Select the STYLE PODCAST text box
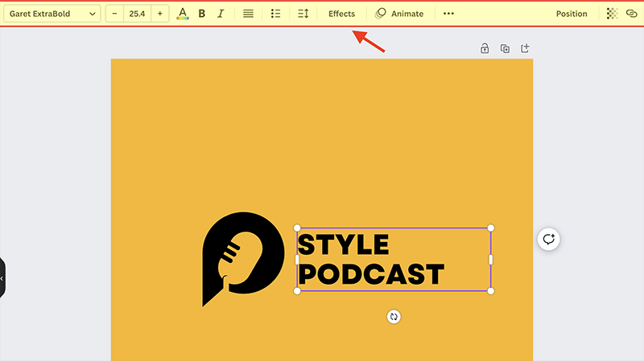The image size is (644, 361). tap(394, 259)
